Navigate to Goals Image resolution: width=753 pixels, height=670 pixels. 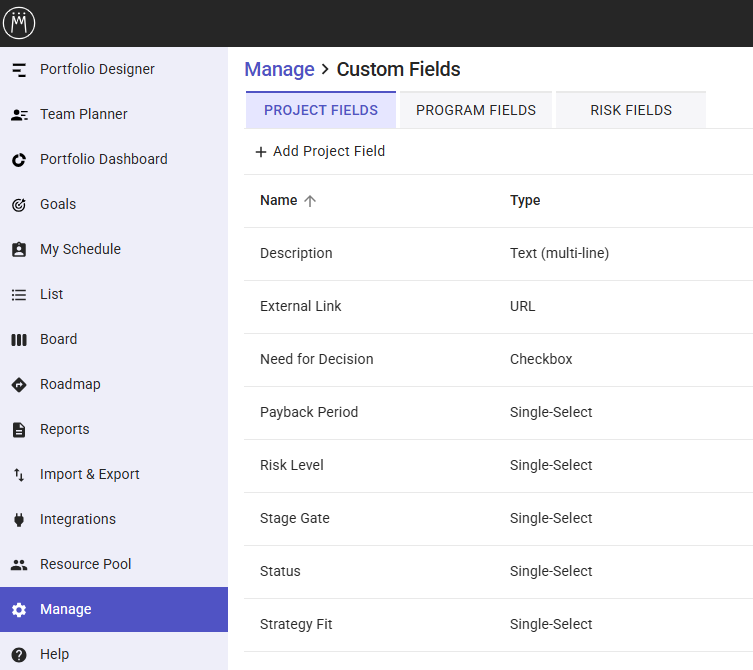point(114,205)
